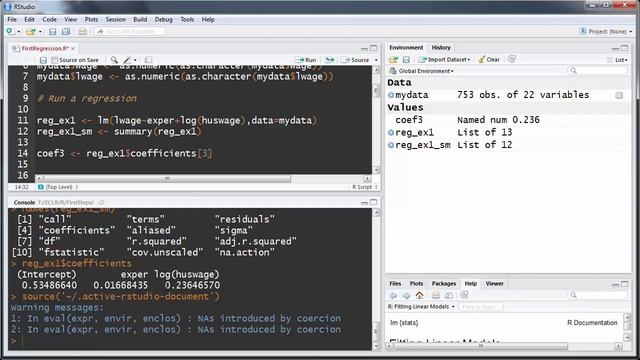Expand the recent files dropdown arrow
The width and height of the screenshot is (640, 360).
40,32
